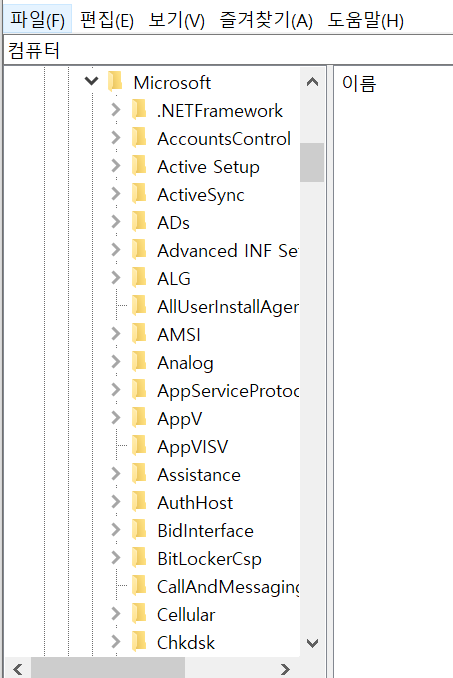This screenshot has height=678, width=453.
Task: Expand the Advanced INF Setup key
Action: pos(115,250)
